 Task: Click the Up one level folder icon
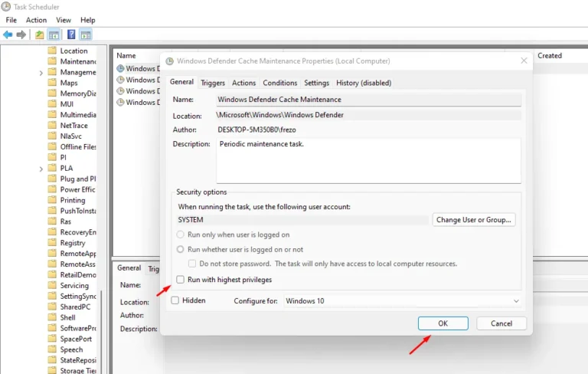39,35
